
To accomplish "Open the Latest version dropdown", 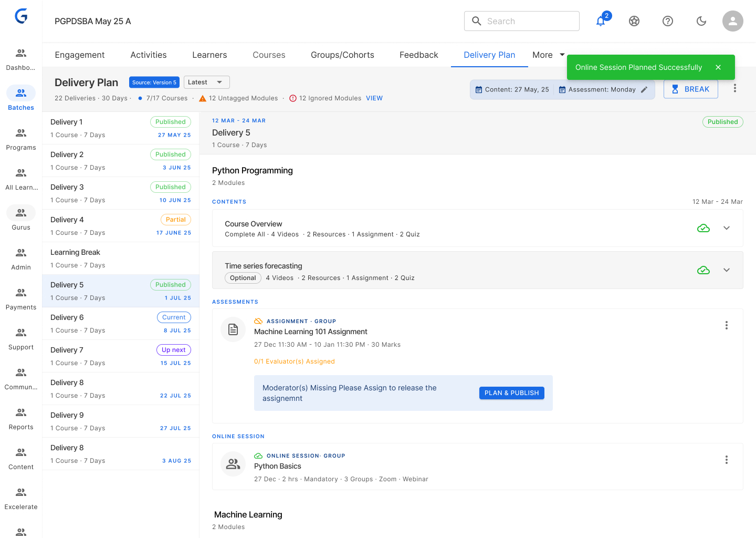I will 207,82.
